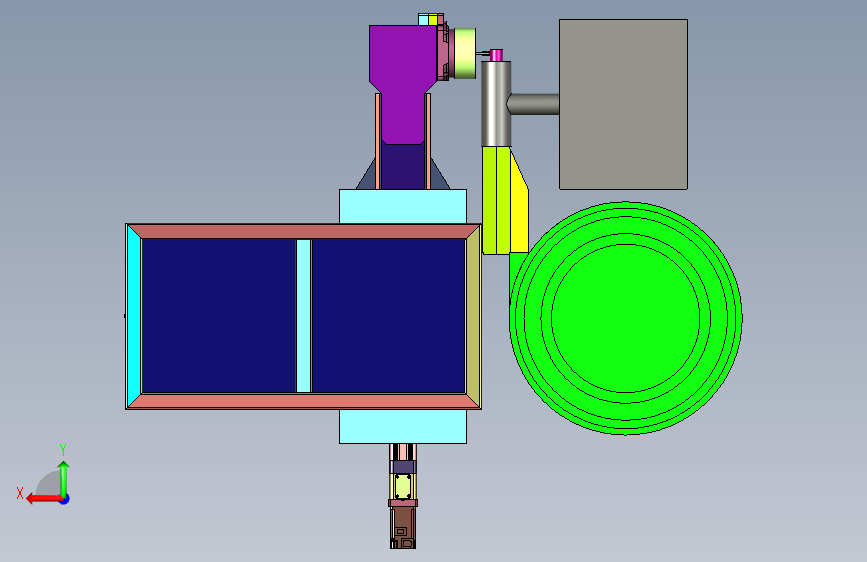Select the light green motor cylinder
This screenshot has width=867, height=562.
click(465, 53)
